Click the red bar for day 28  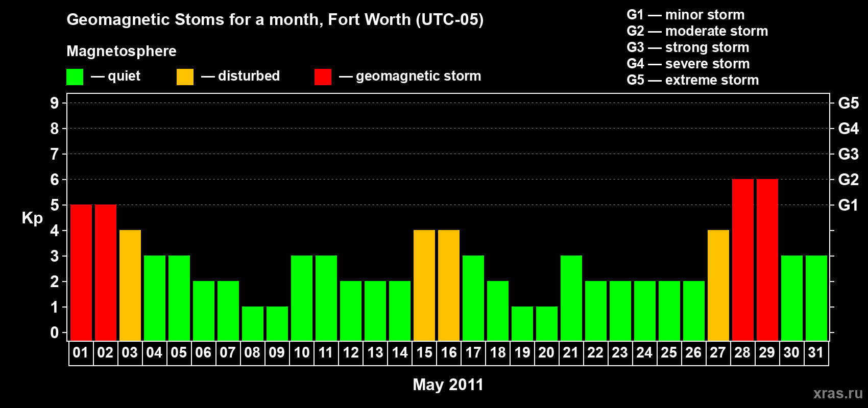click(743, 260)
